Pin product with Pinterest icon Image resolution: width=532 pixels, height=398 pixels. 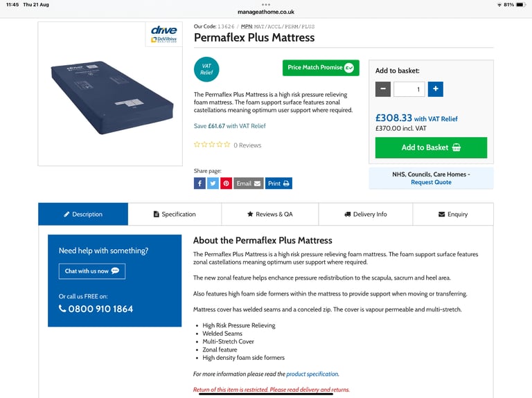[x=227, y=183]
